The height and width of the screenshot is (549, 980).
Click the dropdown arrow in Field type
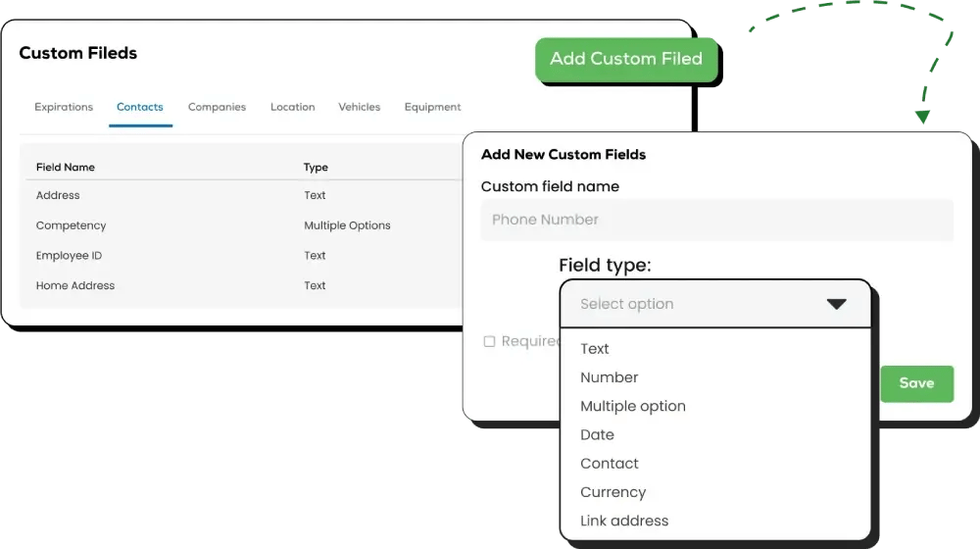point(836,304)
